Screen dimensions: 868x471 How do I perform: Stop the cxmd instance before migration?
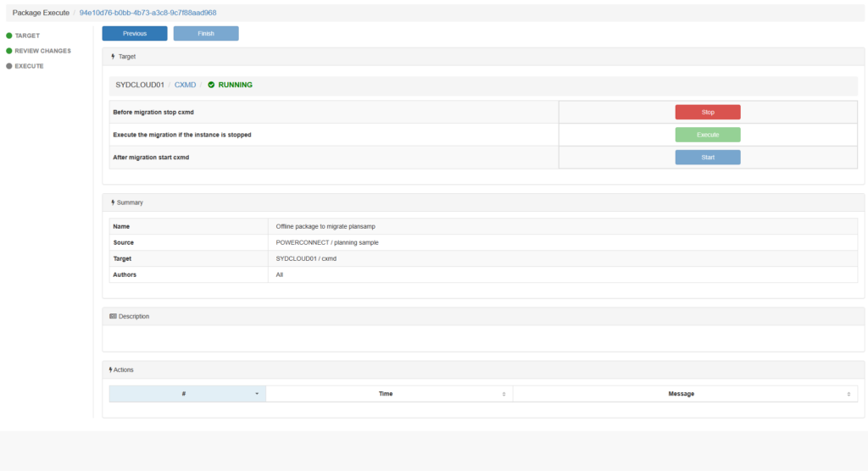[x=708, y=112]
